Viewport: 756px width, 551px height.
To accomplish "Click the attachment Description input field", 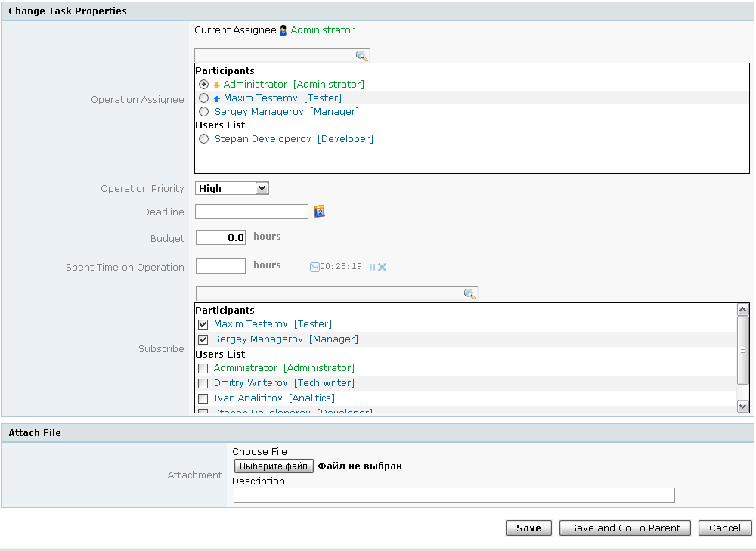I will coord(454,495).
